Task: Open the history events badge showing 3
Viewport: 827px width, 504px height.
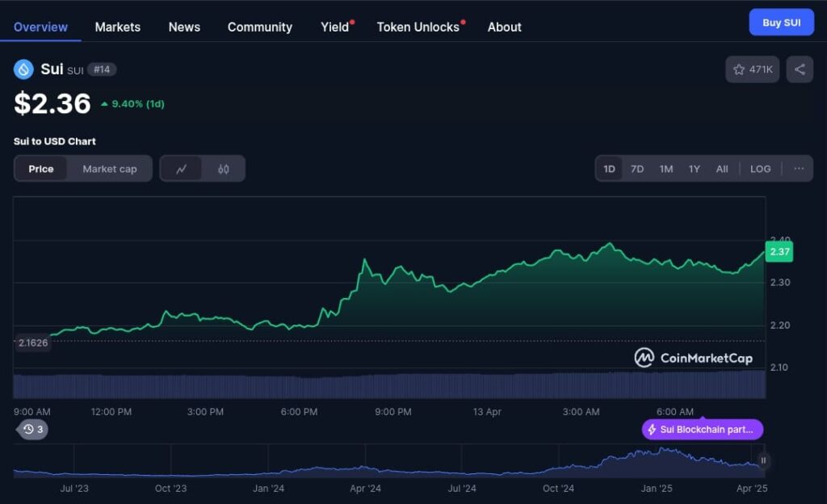Action: coord(32,429)
